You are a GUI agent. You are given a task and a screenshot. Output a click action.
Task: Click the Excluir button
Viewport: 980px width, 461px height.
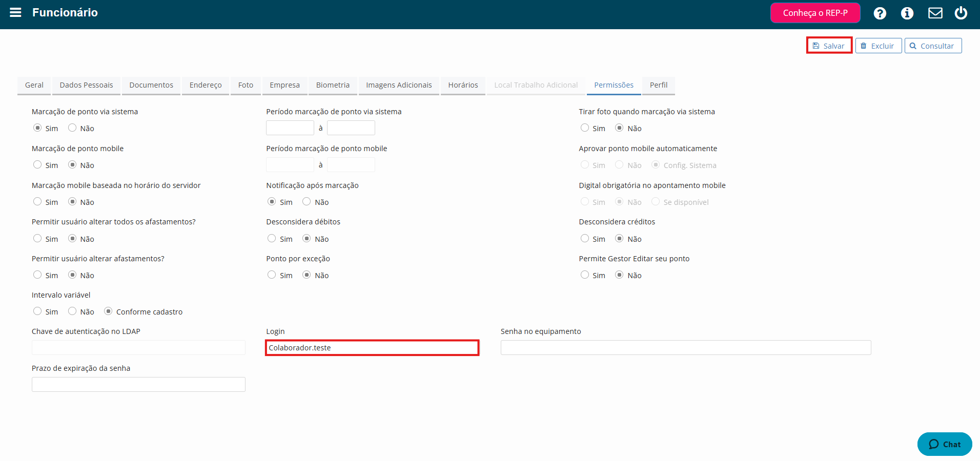point(878,46)
